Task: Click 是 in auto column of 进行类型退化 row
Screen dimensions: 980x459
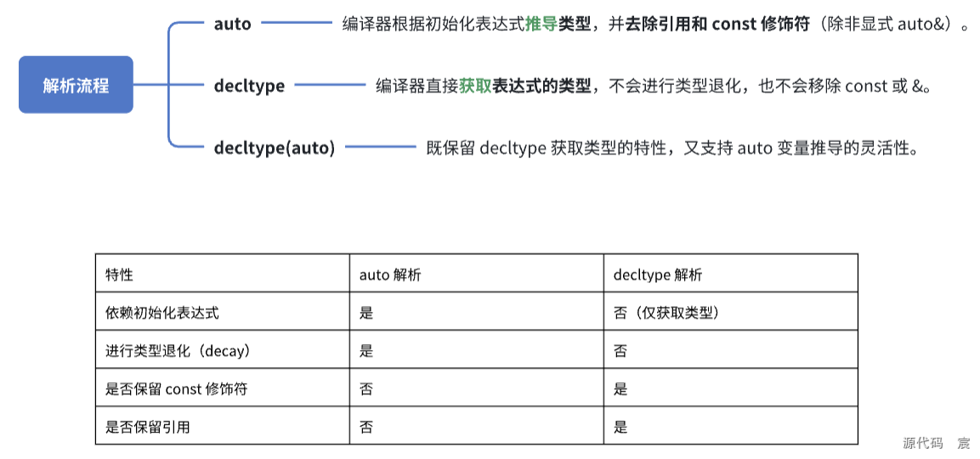Action: (x=366, y=351)
